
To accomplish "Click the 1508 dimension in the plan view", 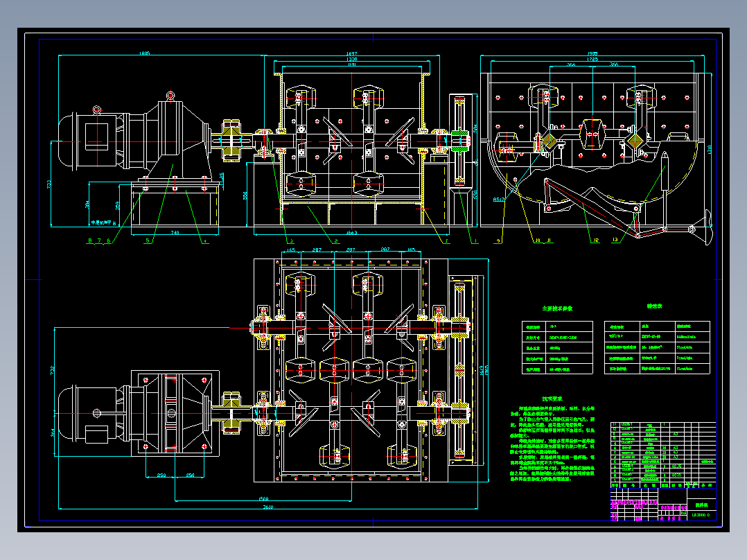I will click(263, 498).
